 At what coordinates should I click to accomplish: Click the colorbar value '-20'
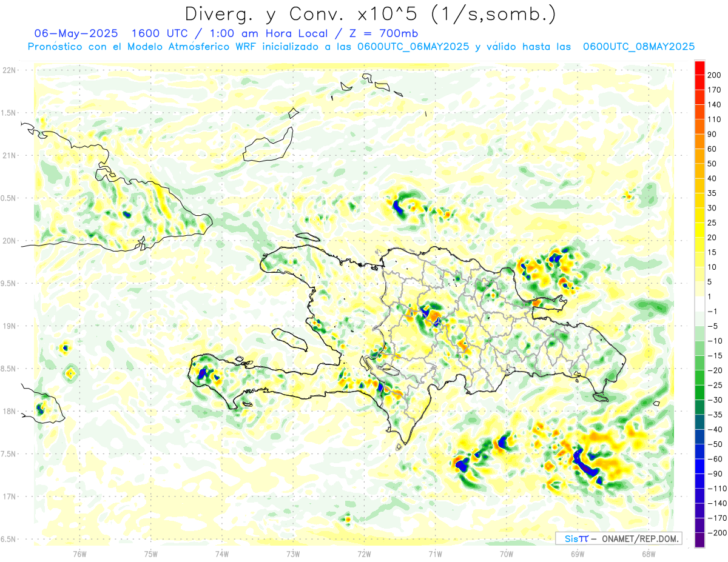(714, 370)
